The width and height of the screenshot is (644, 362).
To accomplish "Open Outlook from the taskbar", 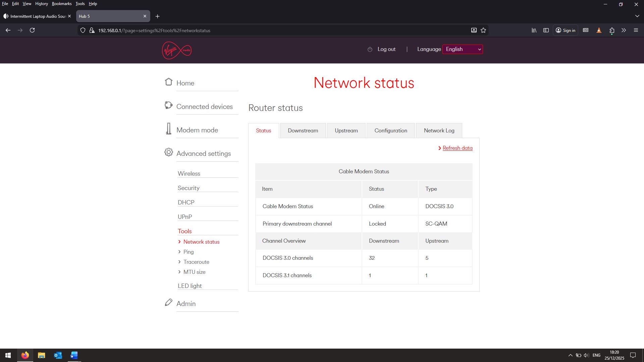I will [58, 355].
